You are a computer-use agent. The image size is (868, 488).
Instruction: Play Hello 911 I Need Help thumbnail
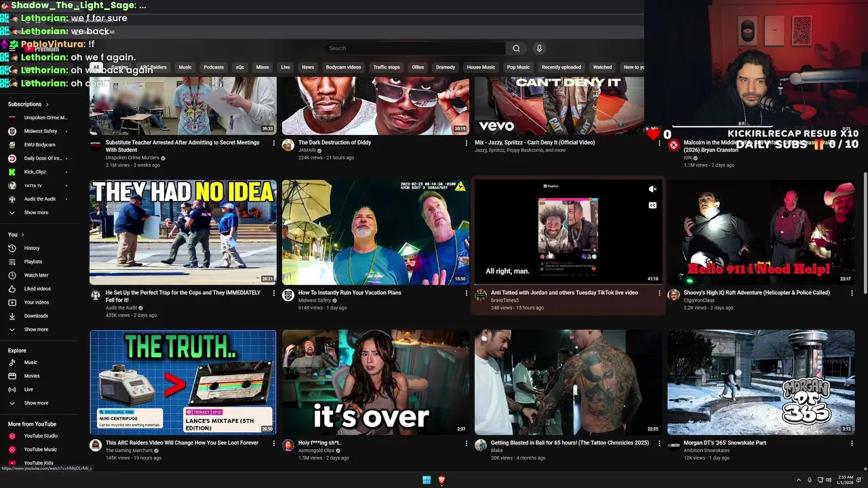pyautogui.click(x=761, y=232)
